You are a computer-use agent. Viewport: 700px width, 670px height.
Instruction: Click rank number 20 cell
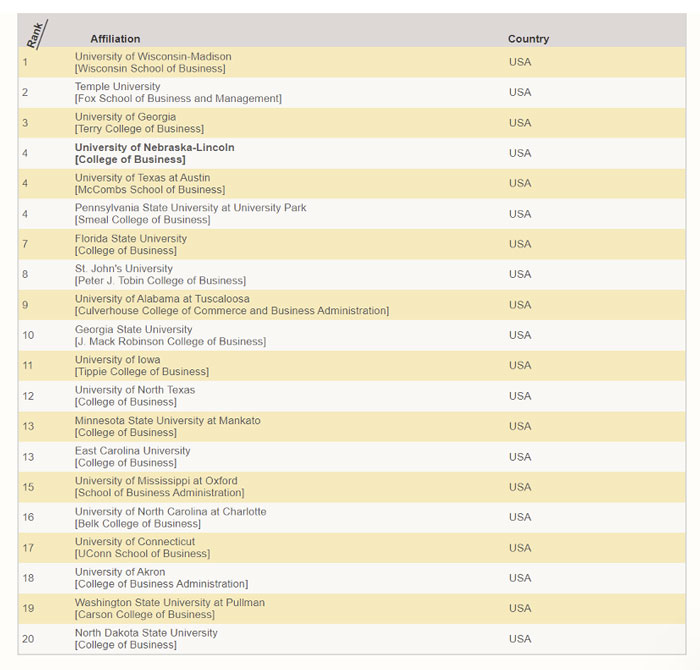click(x=28, y=639)
